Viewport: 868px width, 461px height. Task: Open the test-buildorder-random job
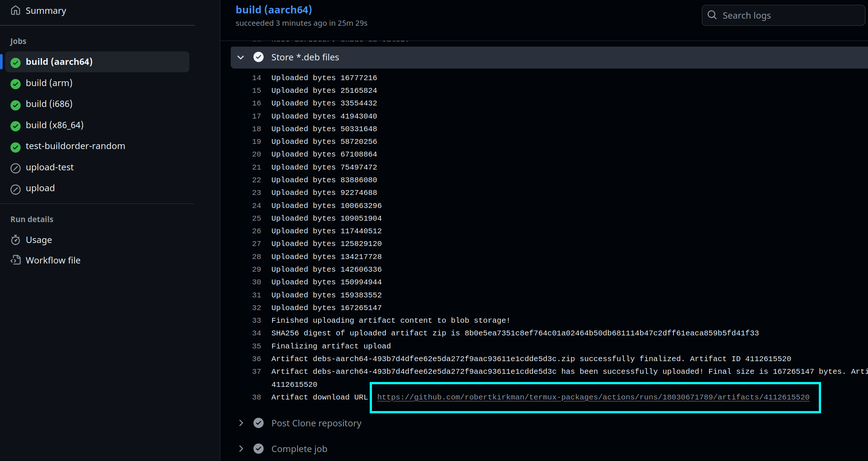[x=75, y=146]
